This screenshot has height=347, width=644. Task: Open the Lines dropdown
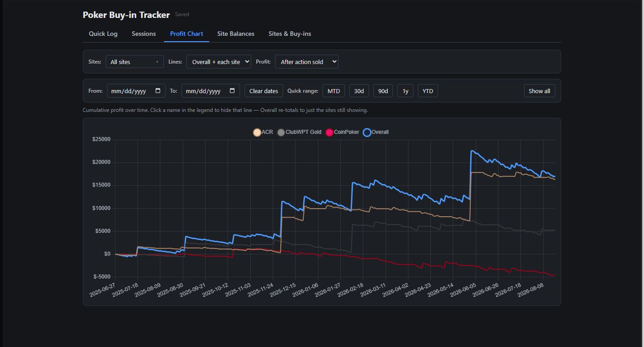[219, 62]
